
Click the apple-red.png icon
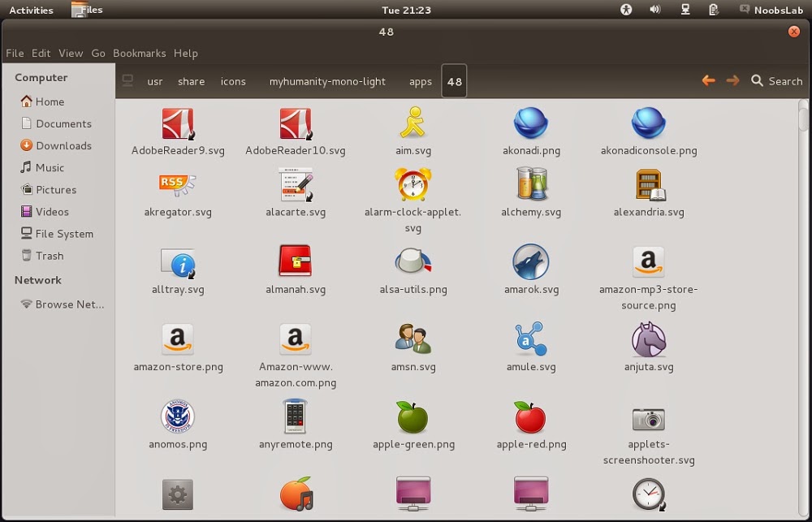(x=530, y=417)
